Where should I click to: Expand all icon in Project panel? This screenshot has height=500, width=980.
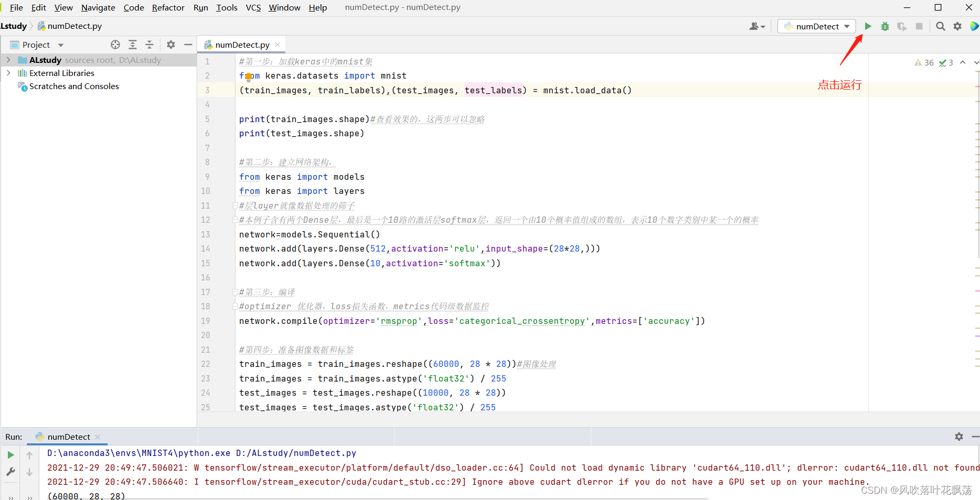(133, 45)
